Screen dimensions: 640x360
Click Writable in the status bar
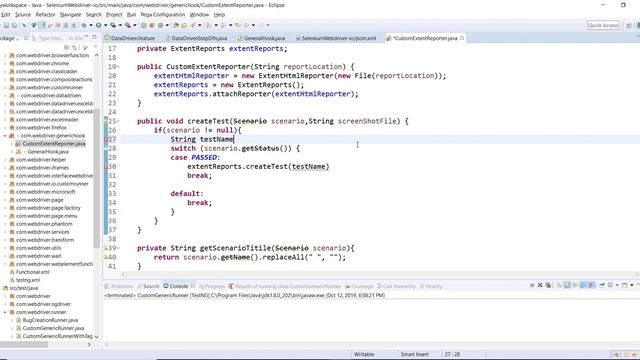(x=364, y=354)
